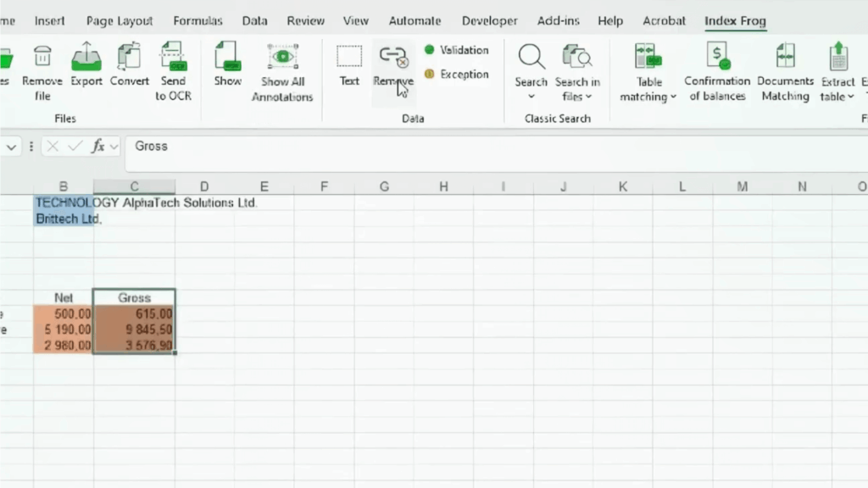The width and height of the screenshot is (868, 488).
Task: Switch to the Data tab
Action: coord(254,20)
